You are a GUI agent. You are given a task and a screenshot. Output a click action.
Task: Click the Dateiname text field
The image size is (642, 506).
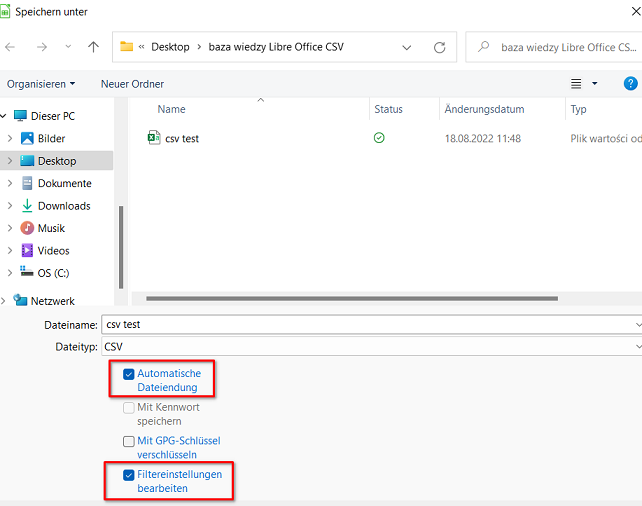371,325
